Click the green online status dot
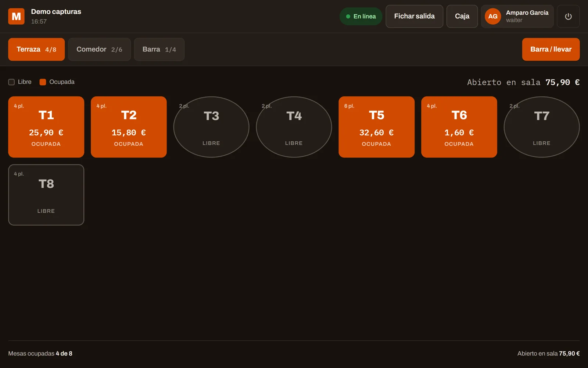The width and height of the screenshot is (588, 368). point(348,16)
